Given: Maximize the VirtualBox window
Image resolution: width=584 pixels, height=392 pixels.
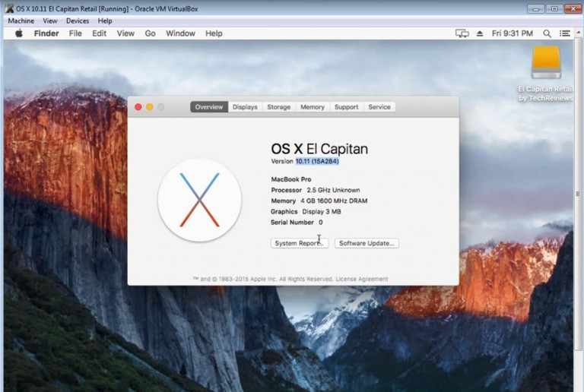Looking at the screenshot, I should 554,8.
